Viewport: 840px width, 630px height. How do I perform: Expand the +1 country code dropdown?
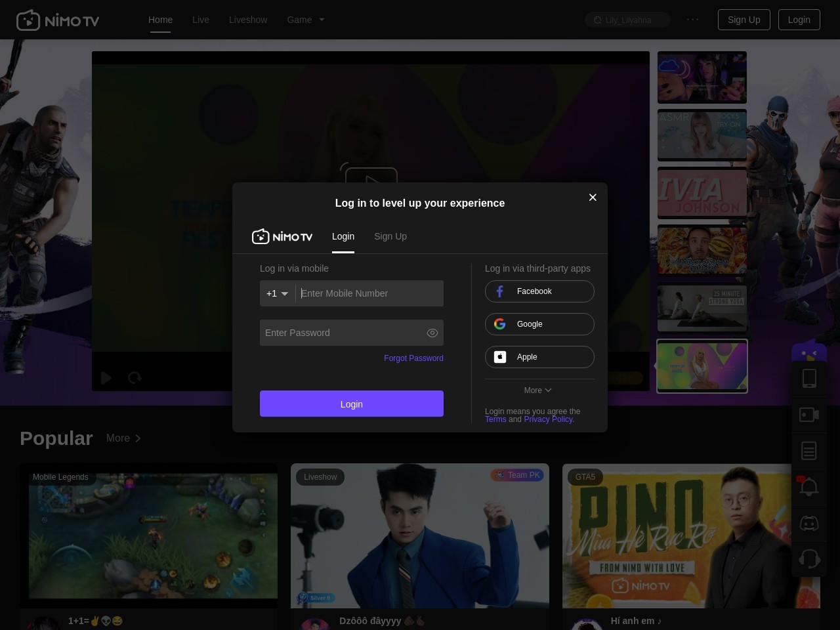click(278, 293)
